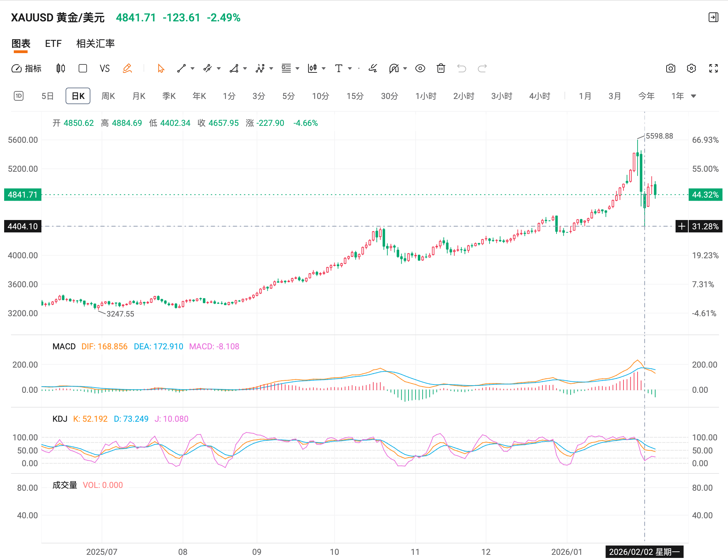This screenshot has height=560, width=728.
Task: Click the VS compare button
Action: point(105,68)
